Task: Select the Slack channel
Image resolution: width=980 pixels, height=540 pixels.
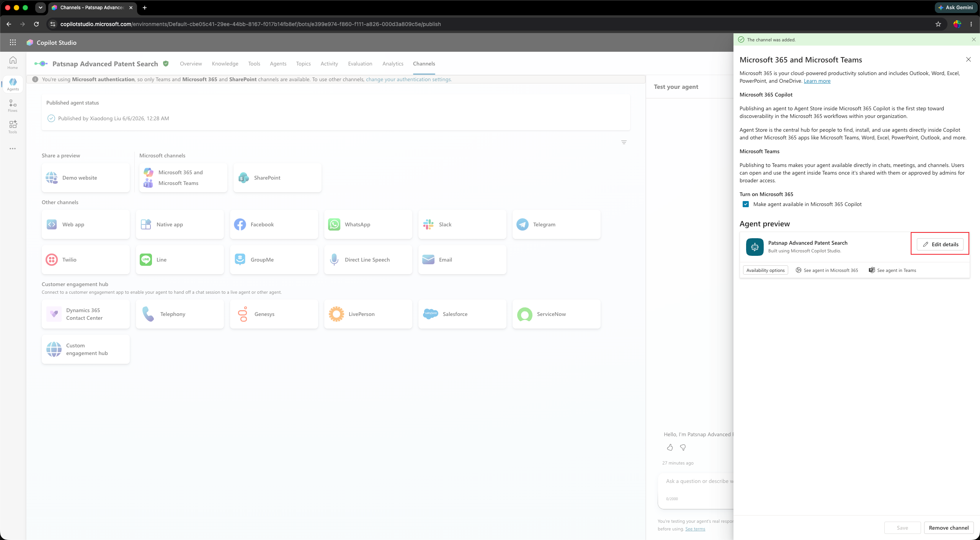Action: click(x=462, y=224)
